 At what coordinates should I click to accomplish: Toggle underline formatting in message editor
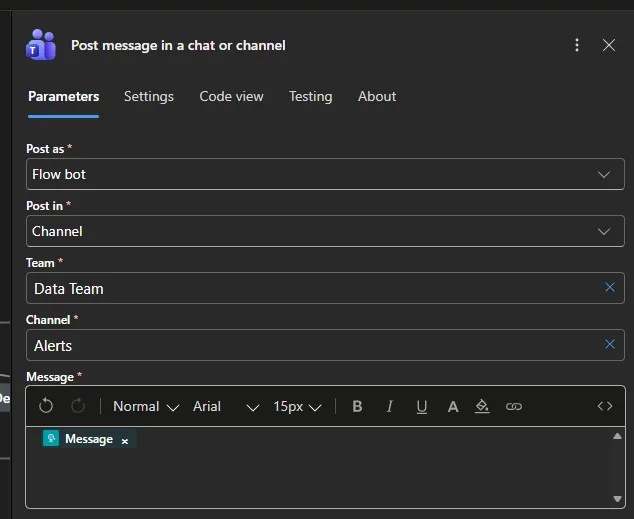(x=421, y=406)
